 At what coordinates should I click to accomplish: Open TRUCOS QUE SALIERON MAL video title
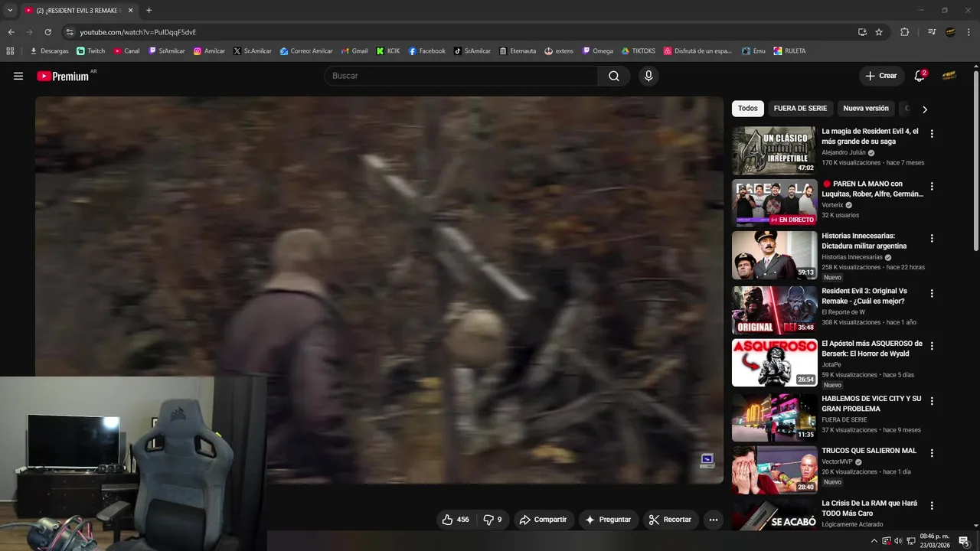869,451
